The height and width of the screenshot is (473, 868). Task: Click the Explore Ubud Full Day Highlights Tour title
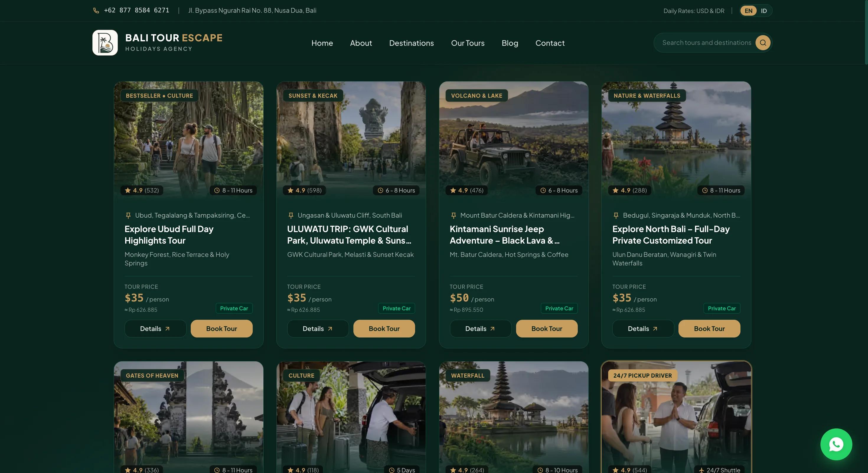point(169,235)
